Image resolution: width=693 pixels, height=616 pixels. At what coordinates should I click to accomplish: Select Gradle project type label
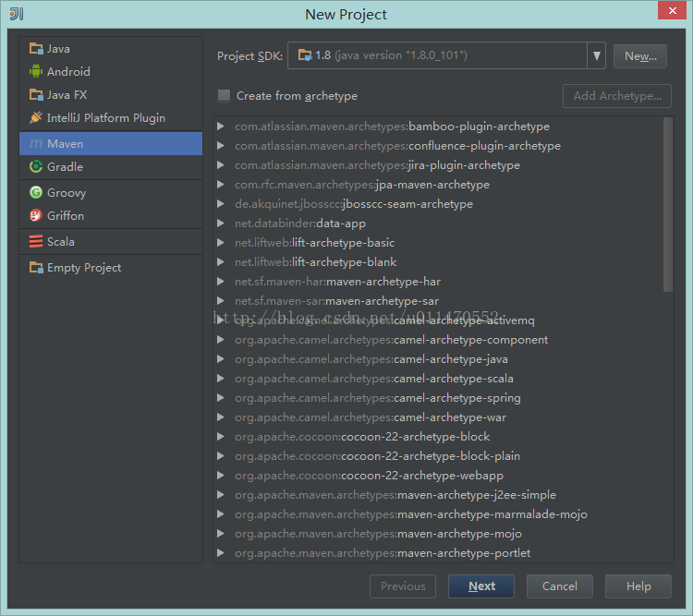[x=65, y=166]
